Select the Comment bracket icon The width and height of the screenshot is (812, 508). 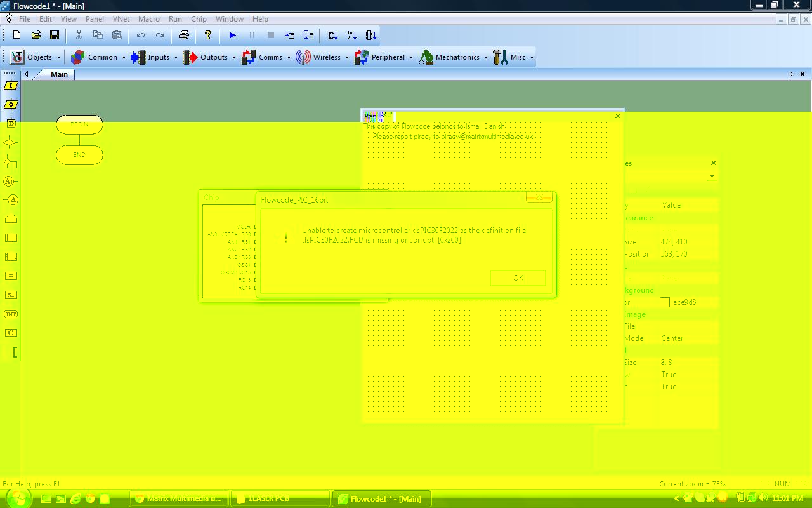click(x=11, y=352)
